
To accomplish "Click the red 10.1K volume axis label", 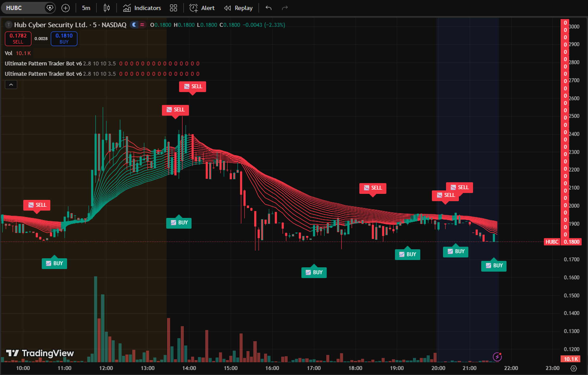I will point(571,359).
